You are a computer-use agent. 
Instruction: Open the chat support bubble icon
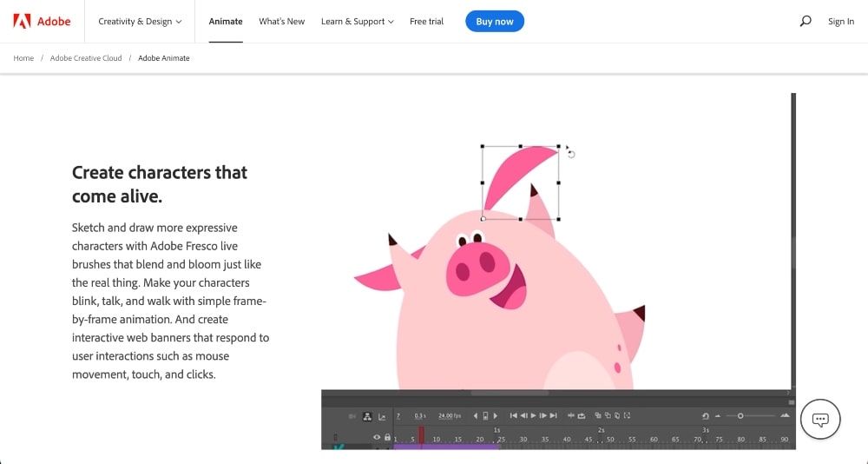[820, 419]
